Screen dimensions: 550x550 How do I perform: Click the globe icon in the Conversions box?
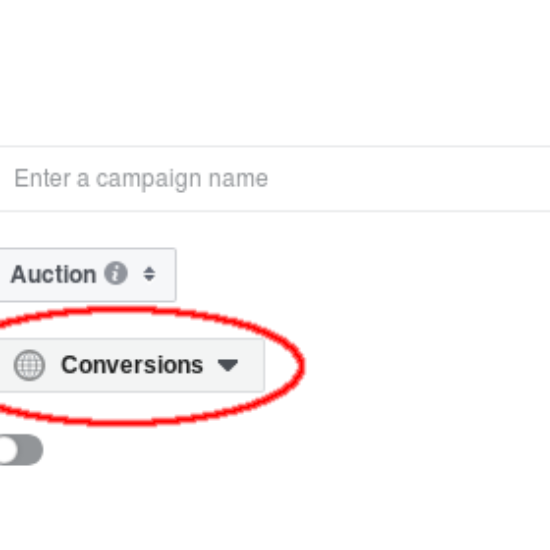29,365
